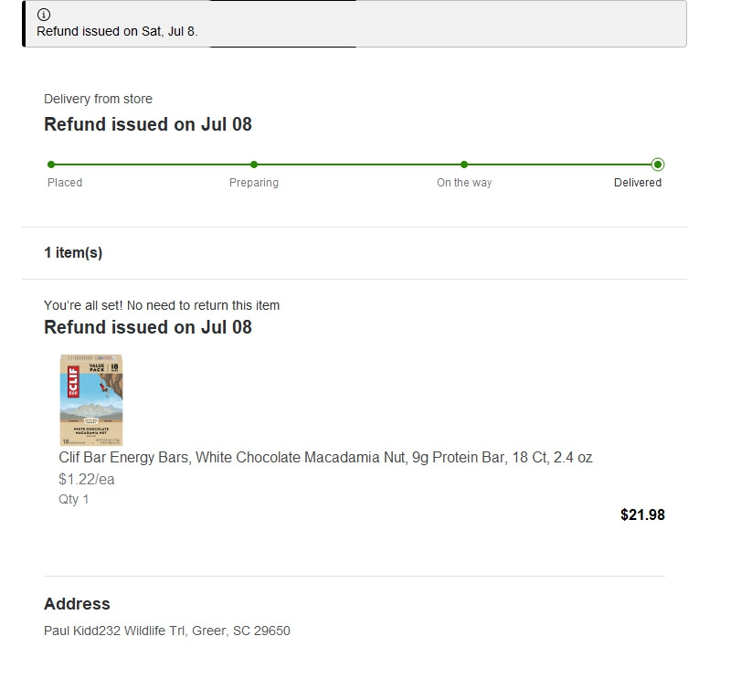Click the green order progress bar
The height and width of the screenshot is (700, 731).
(355, 164)
